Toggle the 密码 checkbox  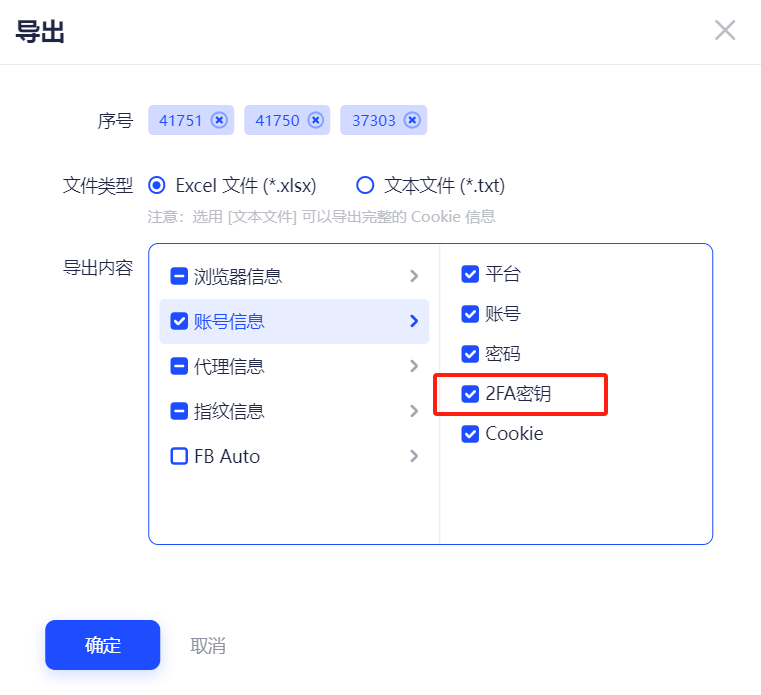click(x=470, y=354)
